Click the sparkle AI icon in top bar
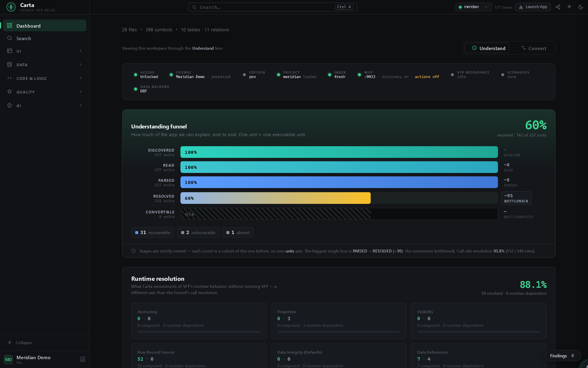Screen dimensions: 588x368 [x=569, y=7]
